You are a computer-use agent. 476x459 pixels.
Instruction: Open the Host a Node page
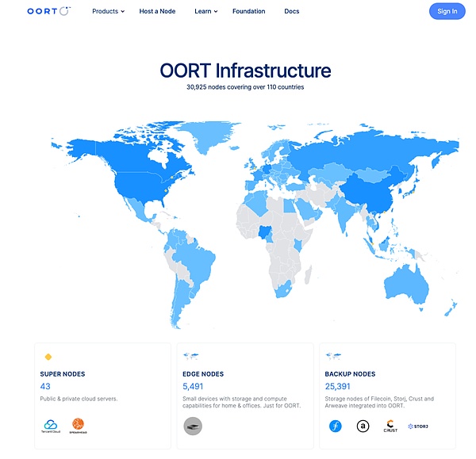[x=158, y=12]
